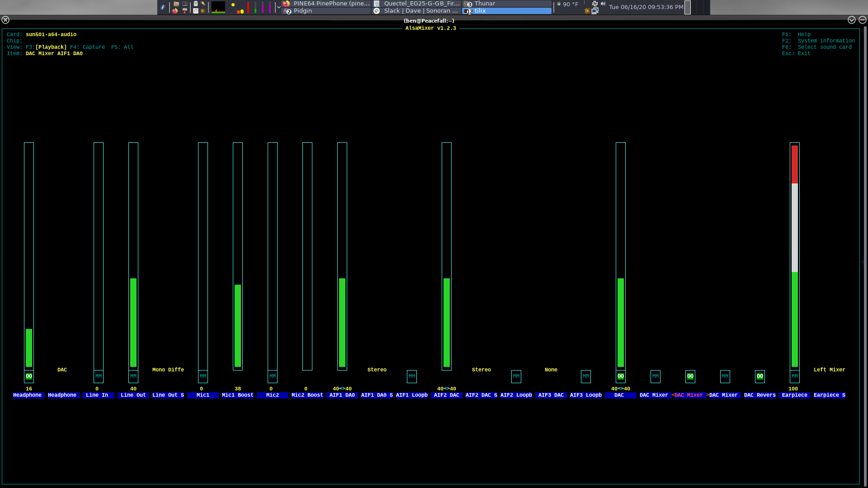
Task: Toggle the MM mute box under Line Out
Action: point(133,376)
